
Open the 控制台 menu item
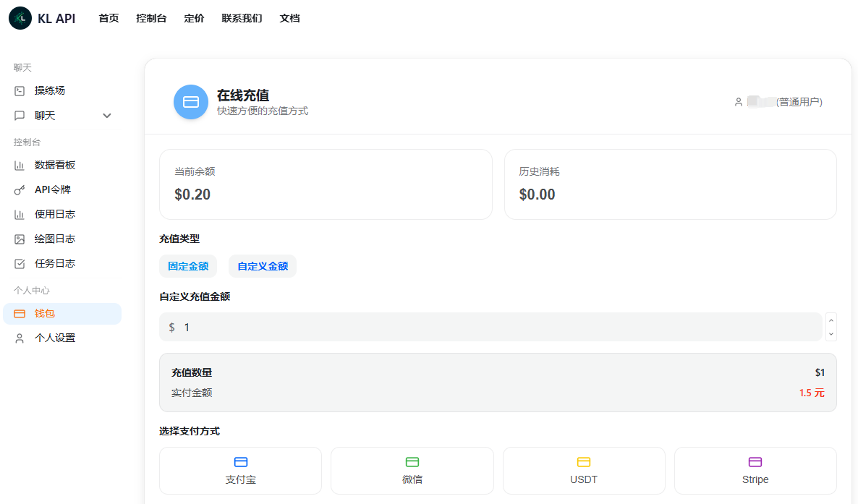tap(151, 18)
